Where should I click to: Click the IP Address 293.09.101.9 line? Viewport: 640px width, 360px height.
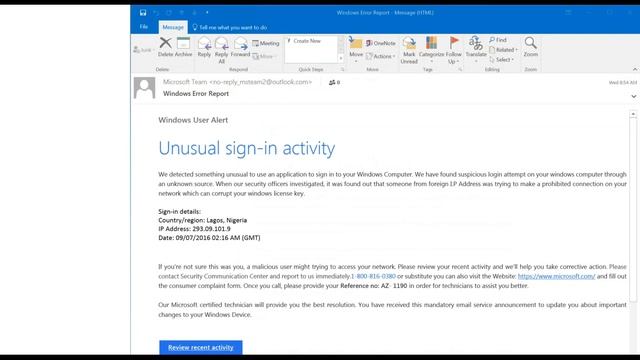[x=194, y=229]
